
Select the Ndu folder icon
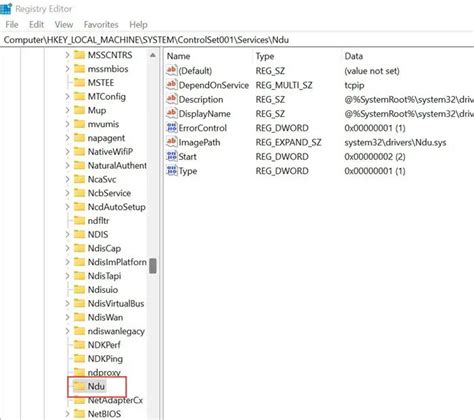tap(79, 386)
